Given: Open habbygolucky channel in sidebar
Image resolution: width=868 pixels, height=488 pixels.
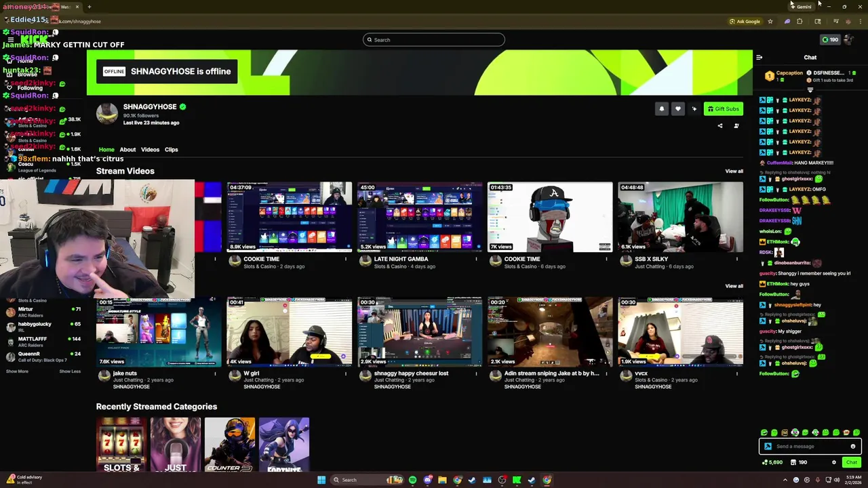Looking at the screenshot, I should pos(42,327).
